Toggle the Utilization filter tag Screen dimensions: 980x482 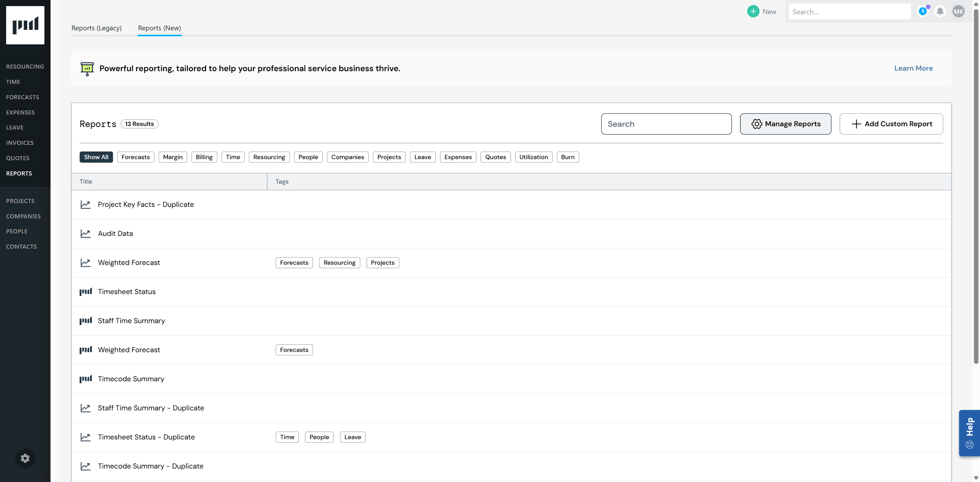coord(533,157)
